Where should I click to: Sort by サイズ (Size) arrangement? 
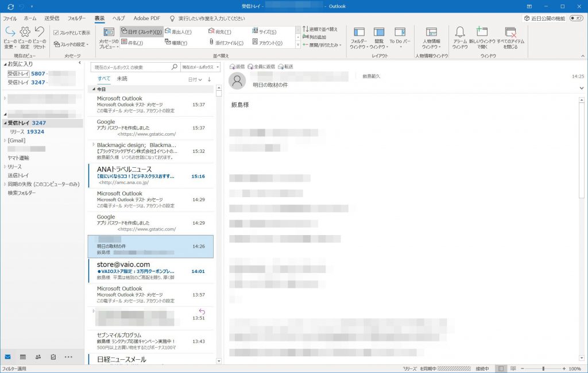pyautogui.click(x=264, y=32)
